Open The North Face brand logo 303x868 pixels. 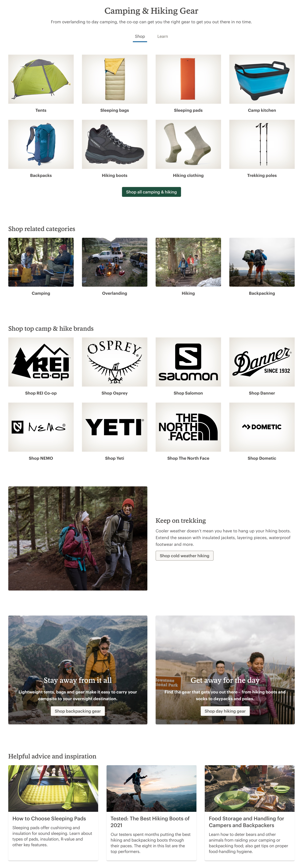188,427
